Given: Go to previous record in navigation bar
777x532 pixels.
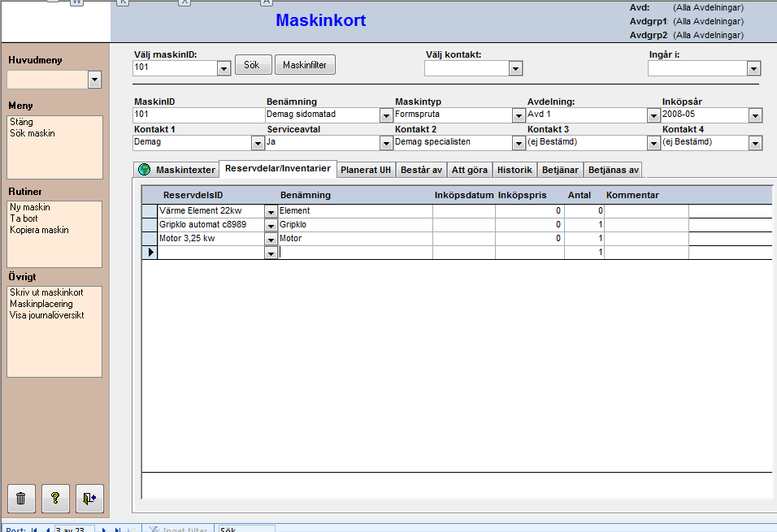Looking at the screenshot, I should click(x=48, y=530).
